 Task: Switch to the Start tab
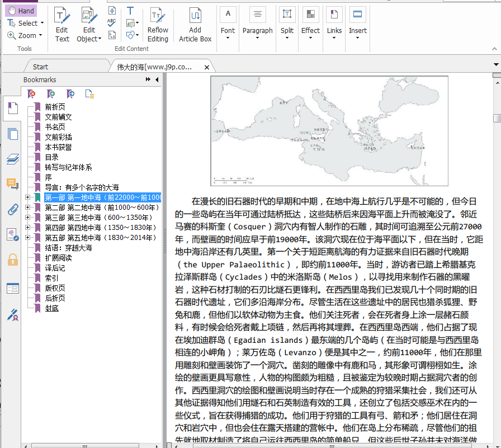pos(40,67)
